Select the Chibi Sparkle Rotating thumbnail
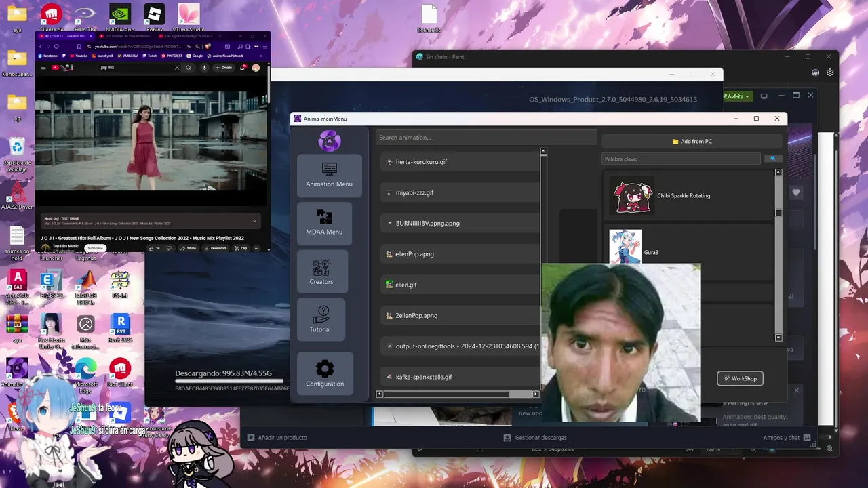The width and height of the screenshot is (868, 488). pos(632,195)
